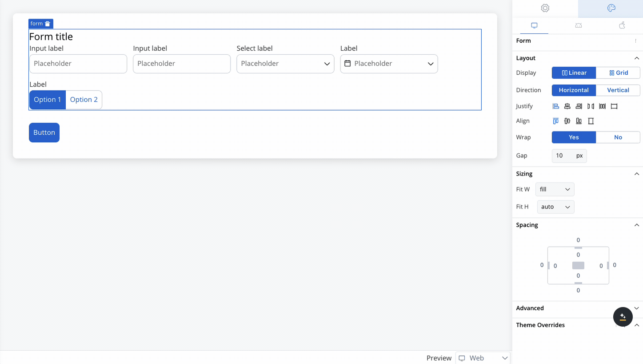Select the Android platform tab
This screenshot has width=643, height=364.
[x=578, y=25]
